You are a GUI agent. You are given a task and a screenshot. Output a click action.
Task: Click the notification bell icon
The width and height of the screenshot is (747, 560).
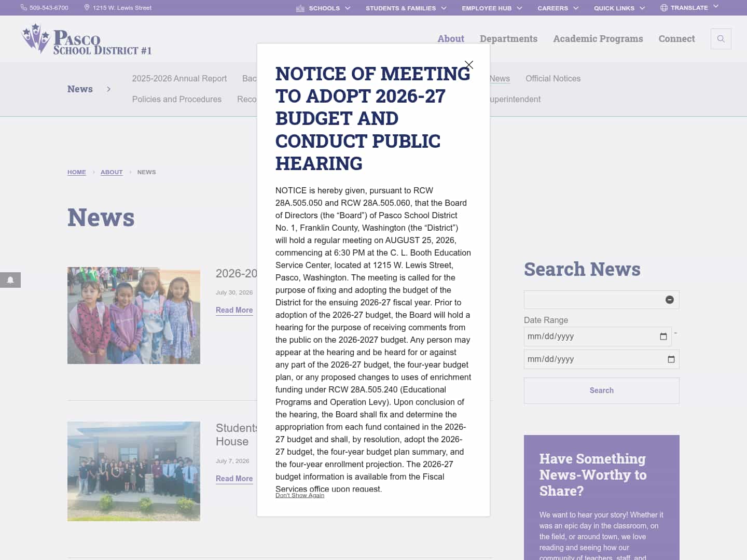point(10,280)
